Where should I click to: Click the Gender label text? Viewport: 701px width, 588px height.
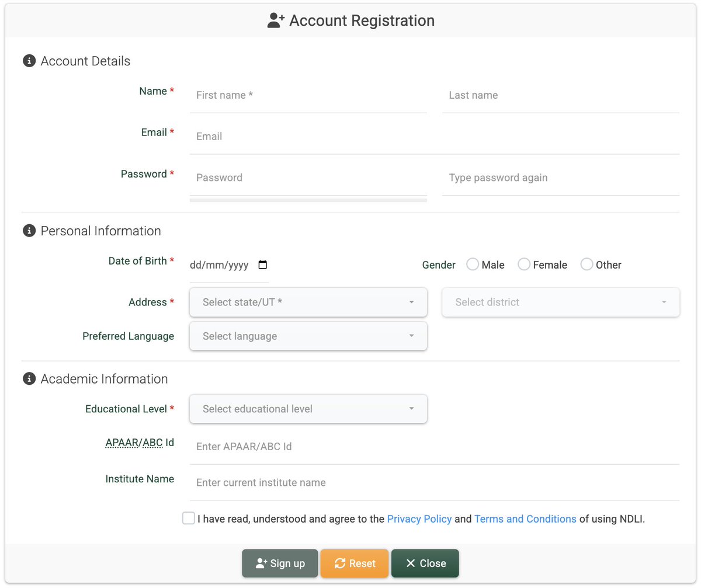[x=439, y=265]
